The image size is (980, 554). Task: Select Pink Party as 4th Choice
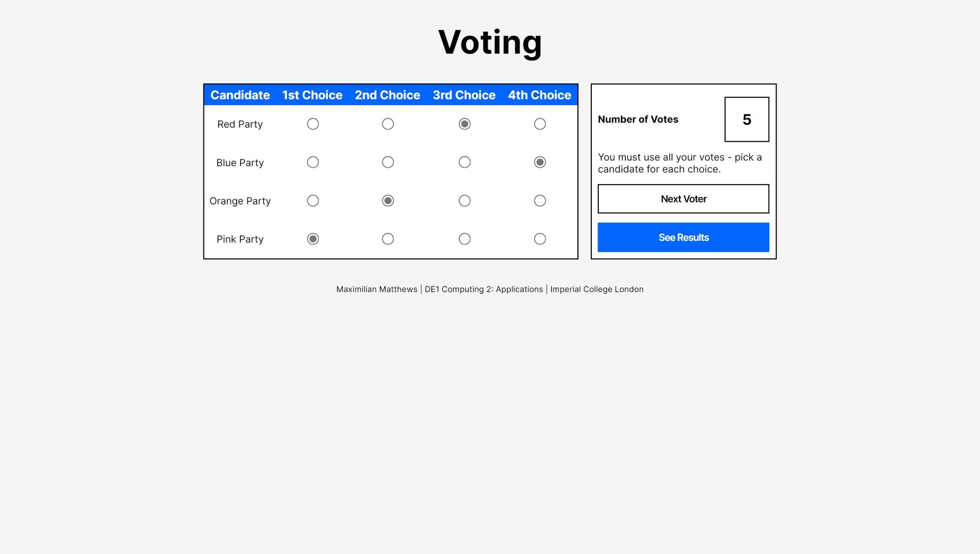point(540,239)
